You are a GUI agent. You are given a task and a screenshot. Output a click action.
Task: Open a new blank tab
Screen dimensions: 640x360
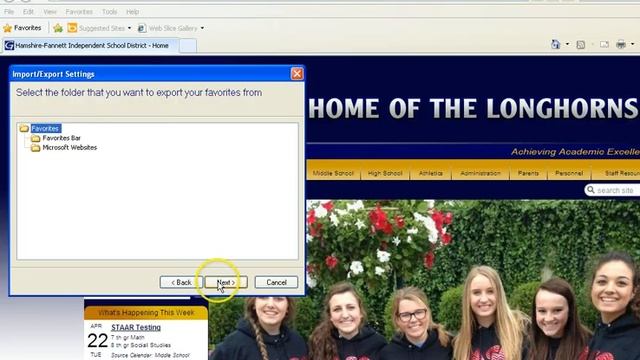(x=188, y=45)
